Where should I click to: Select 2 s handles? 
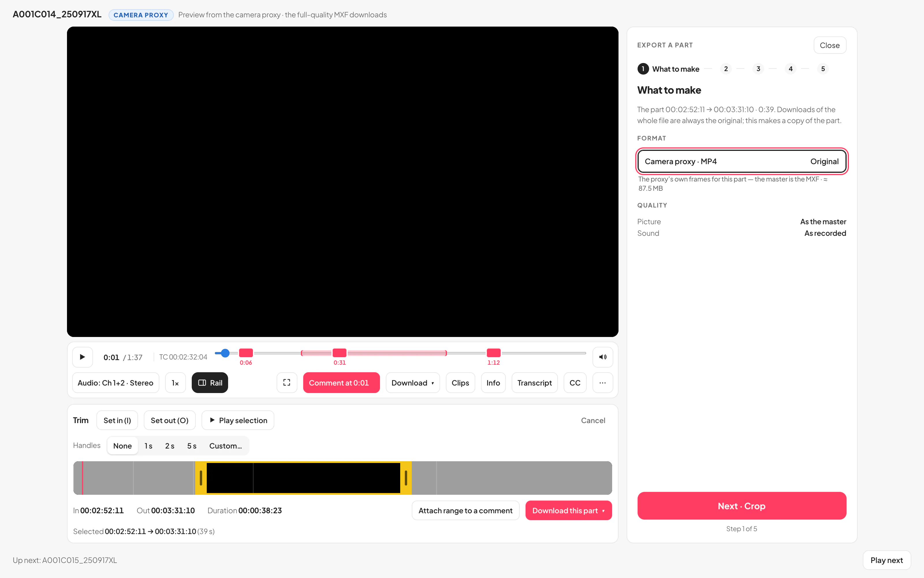coord(169,446)
